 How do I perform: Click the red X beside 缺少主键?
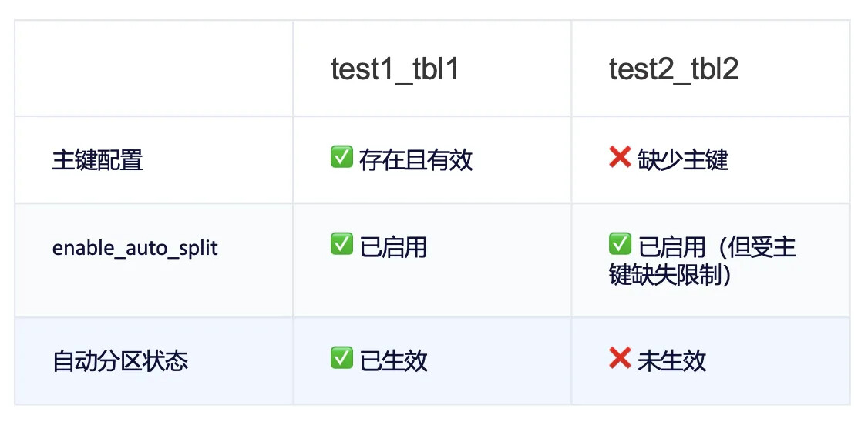point(620,159)
